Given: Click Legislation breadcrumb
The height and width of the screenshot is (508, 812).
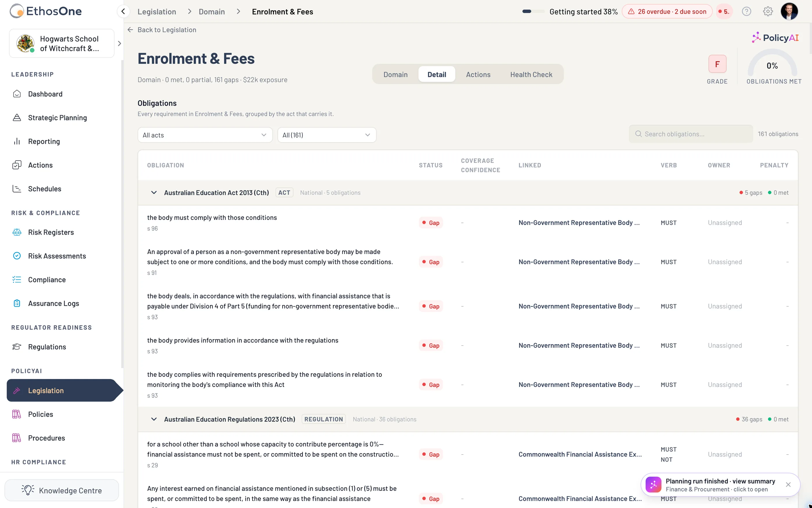Looking at the screenshot, I should (157, 12).
